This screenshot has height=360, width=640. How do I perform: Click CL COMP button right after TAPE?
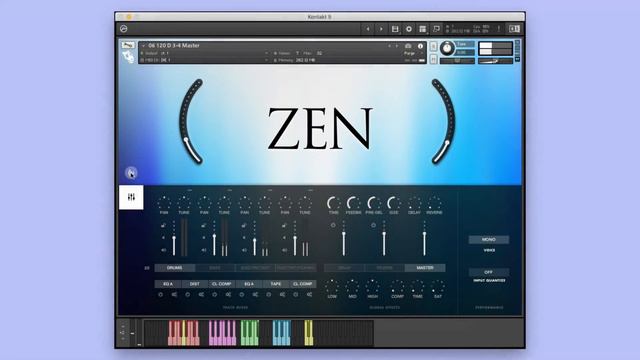[x=302, y=284]
